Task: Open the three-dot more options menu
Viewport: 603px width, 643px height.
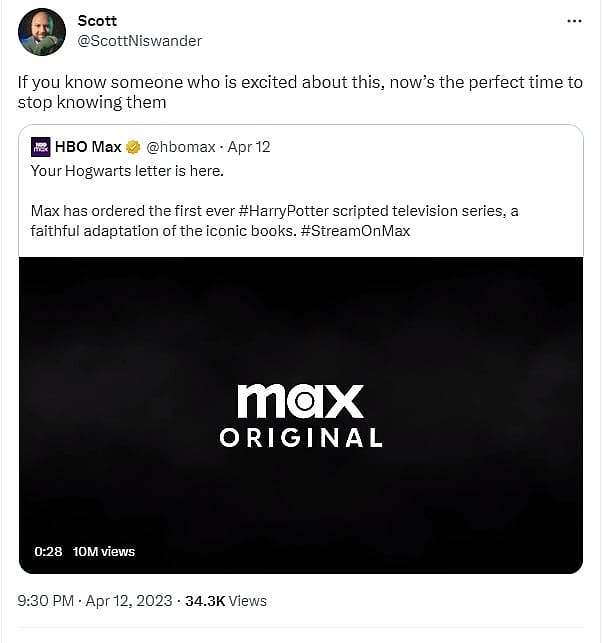Action: [x=574, y=21]
